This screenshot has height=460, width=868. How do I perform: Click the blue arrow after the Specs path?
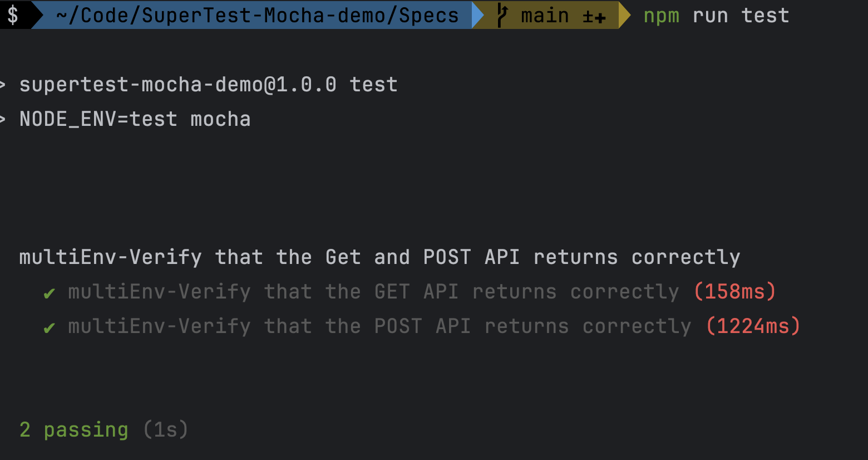tap(478, 15)
